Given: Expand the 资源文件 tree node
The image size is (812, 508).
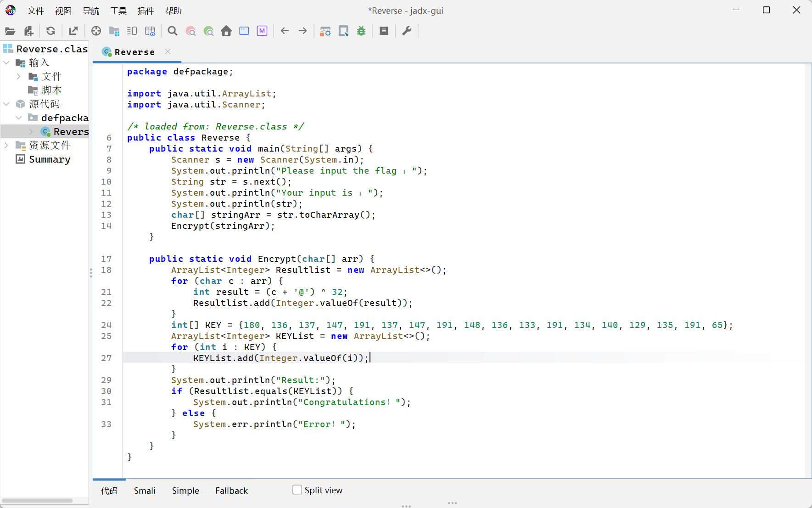Looking at the screenshot, I should (x=6, y=145).
